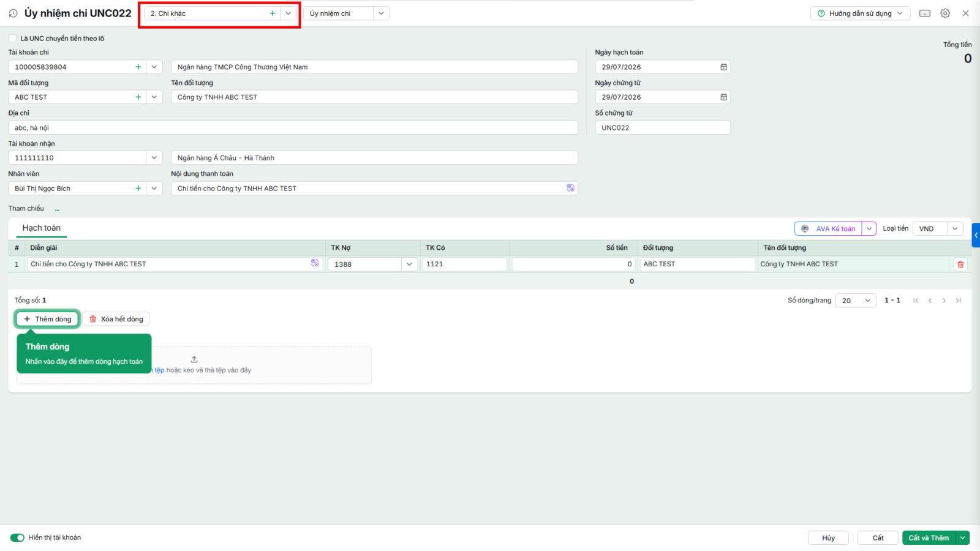Image resolution: width=980 pixels, height=551 pixels.
Task: Open the settings gear icon
Action: click(945, 13)
